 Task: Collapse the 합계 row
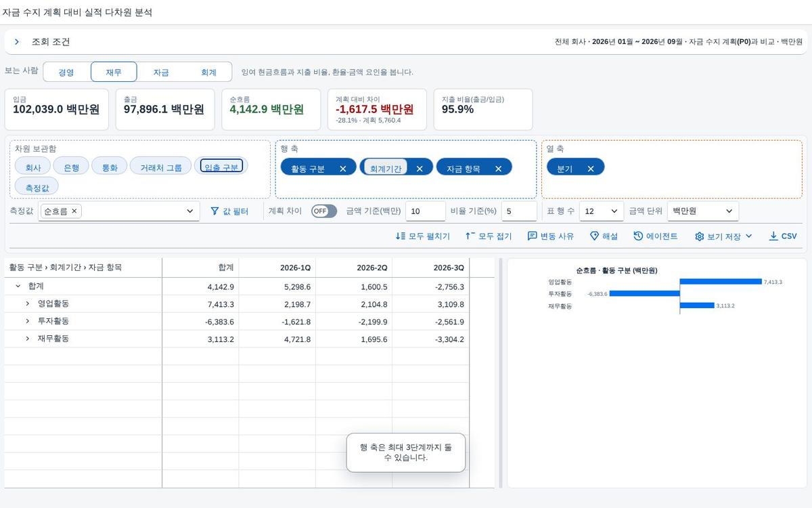tap(18, 287)
